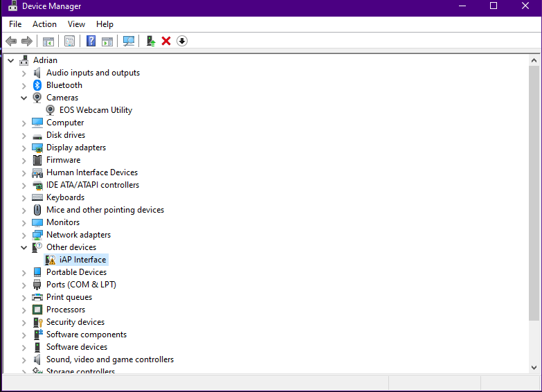542x392 pixels.
Task: Click the Show/Hide Action Pane icon
Action: tap(107, 41)
